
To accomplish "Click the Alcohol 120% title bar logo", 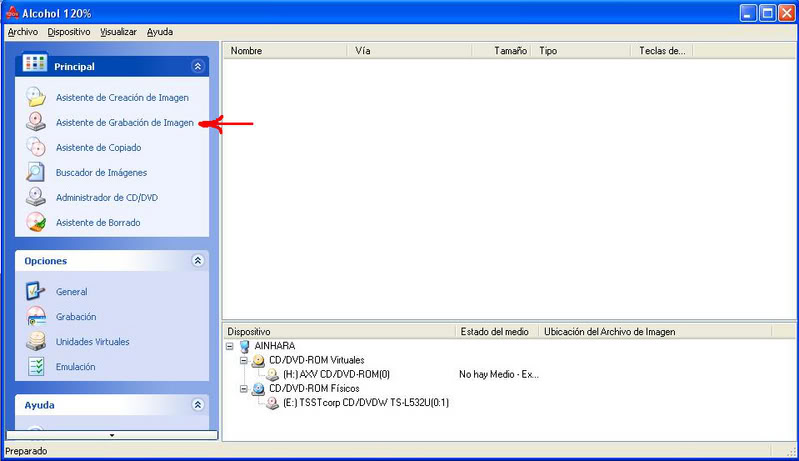I will pyautogui.click(x=12, y=13).
